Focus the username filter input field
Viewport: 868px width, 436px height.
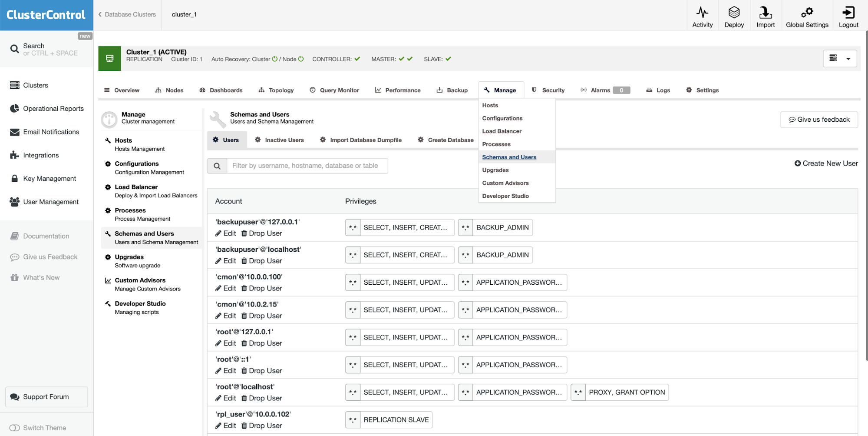(307, 166)
